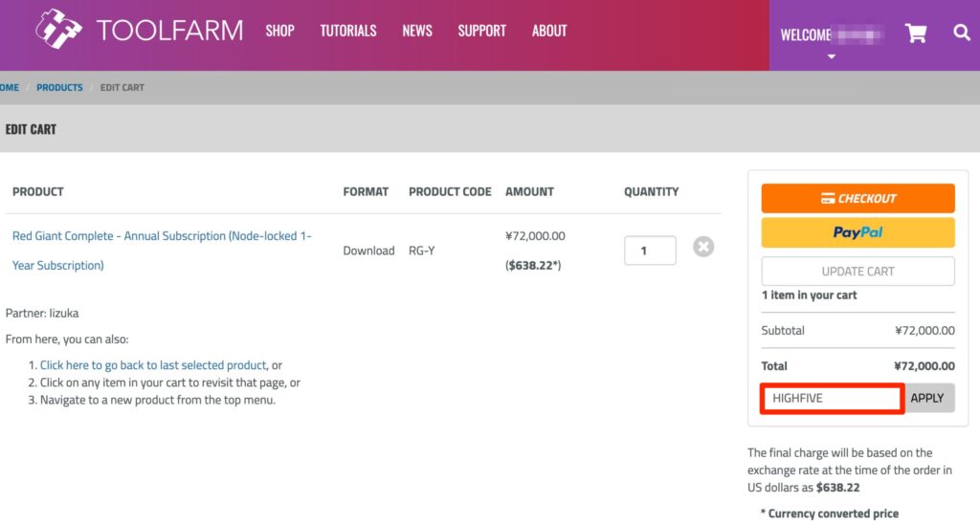The width and height of the screenshot is (980, 525).
Task: Open the About menu
Action: pos(549,31)
